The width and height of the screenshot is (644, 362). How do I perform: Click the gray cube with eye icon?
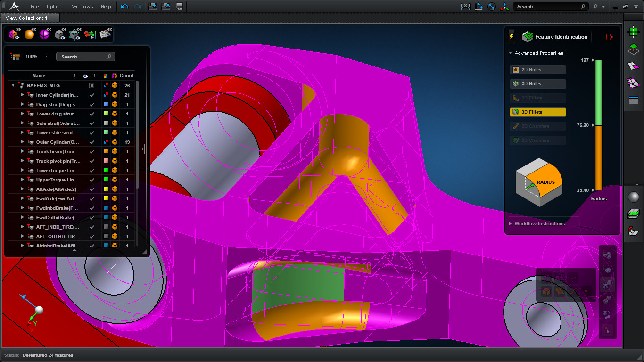click(60, 34)
